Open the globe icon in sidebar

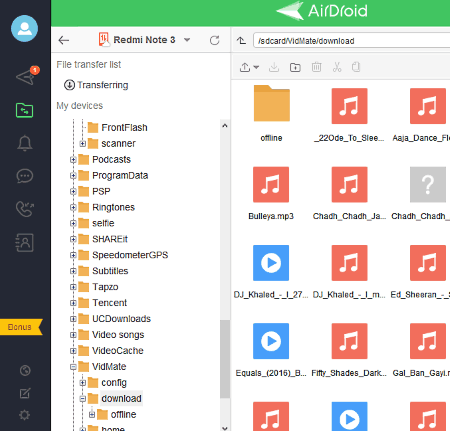(x=25, y=370)
